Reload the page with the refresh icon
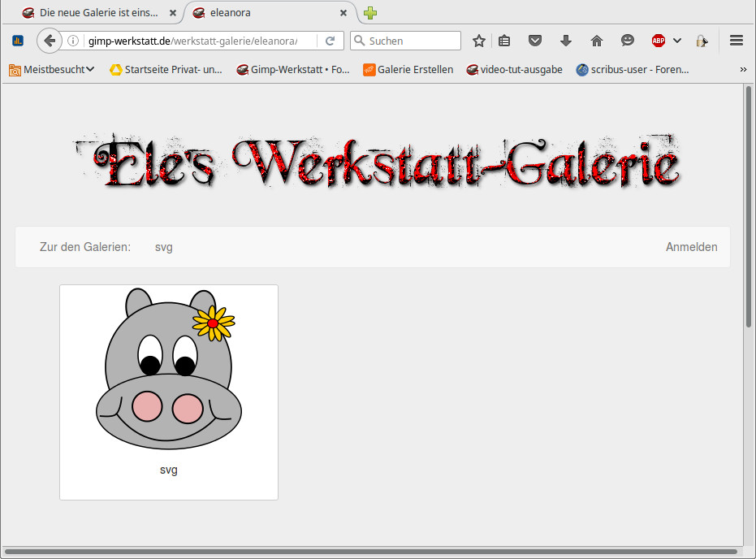Screen dimensions: 756x559 pos(330,41)
